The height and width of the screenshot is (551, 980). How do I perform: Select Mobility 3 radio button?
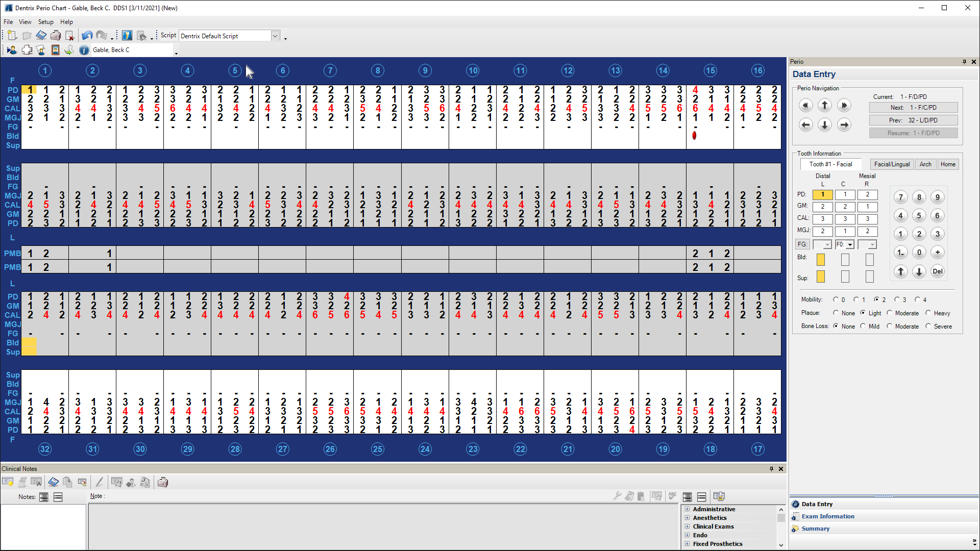[x=897, y=300]
